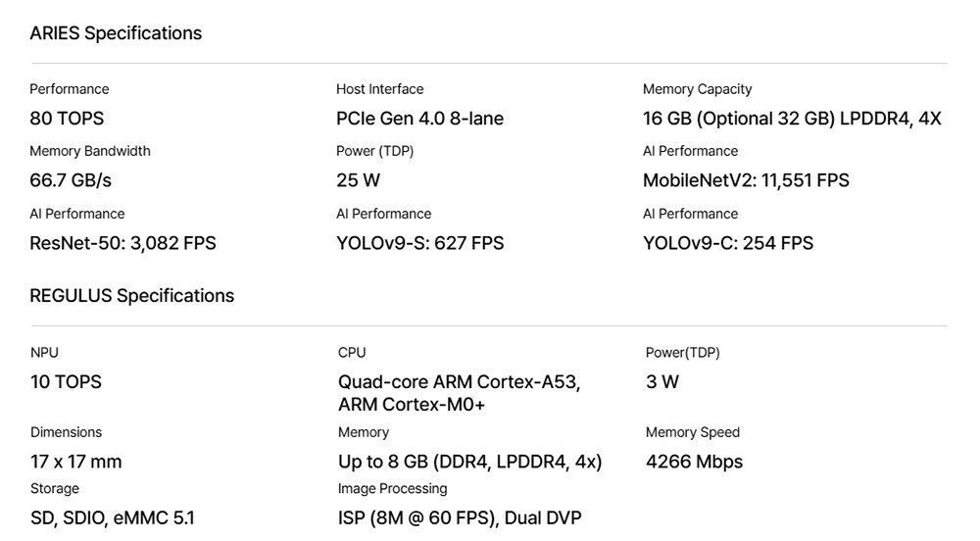Click the YOLOv9-C 254 FPS value

(728, 243)
